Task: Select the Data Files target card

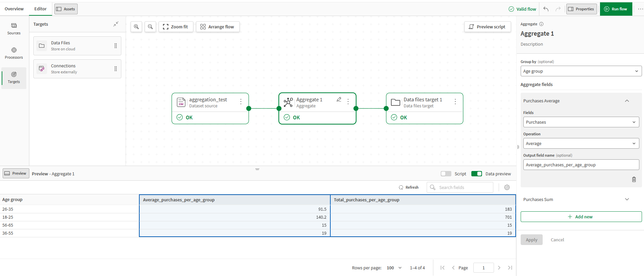Action: point(77,46)
